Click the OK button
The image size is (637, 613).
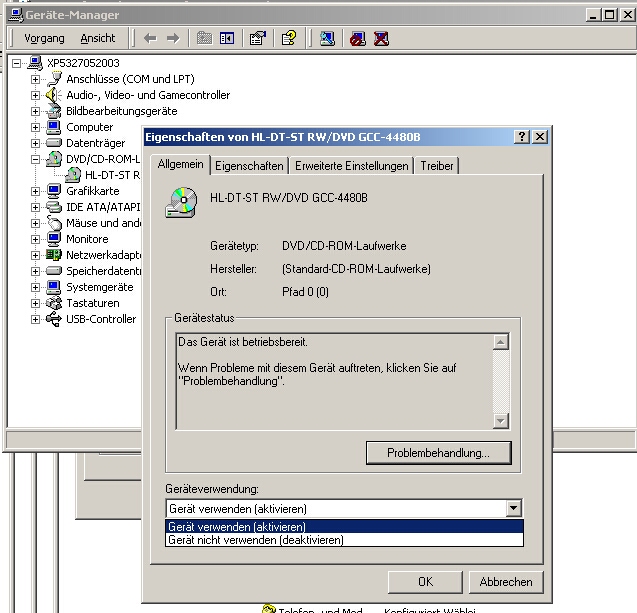[425, 582]
